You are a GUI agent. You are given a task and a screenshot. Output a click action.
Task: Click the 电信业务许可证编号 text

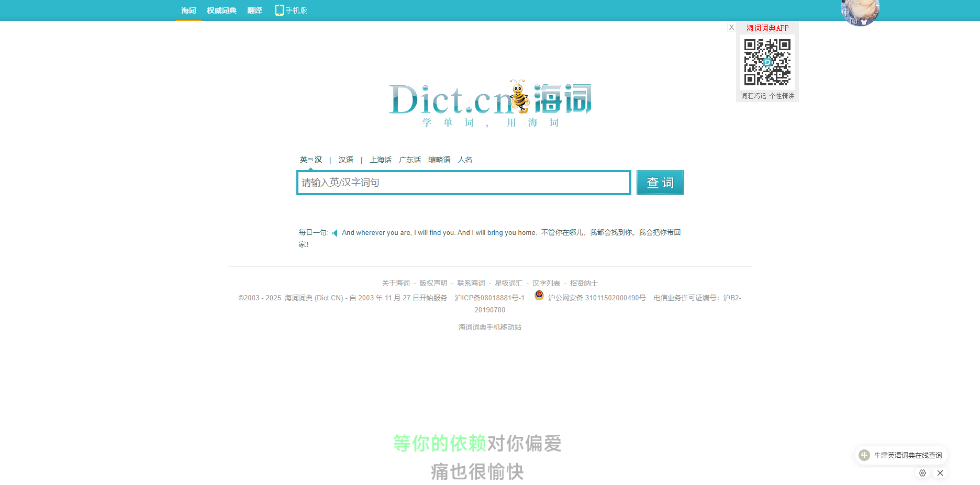[688, 298]
